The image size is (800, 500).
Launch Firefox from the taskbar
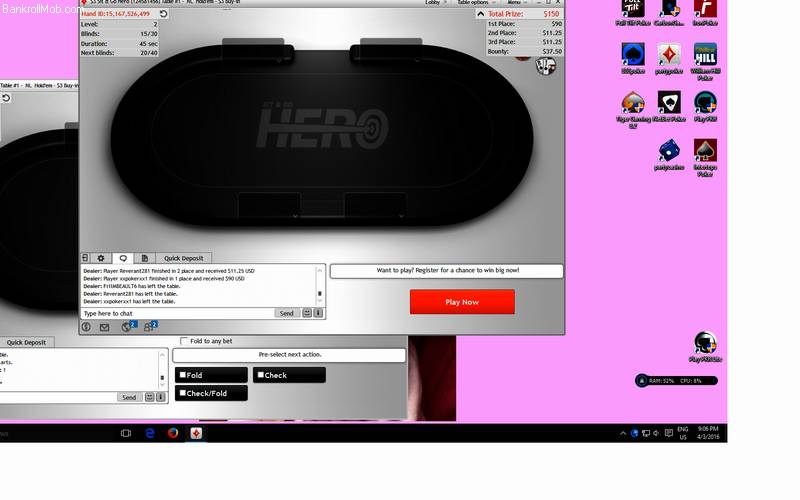coord(173,433)
